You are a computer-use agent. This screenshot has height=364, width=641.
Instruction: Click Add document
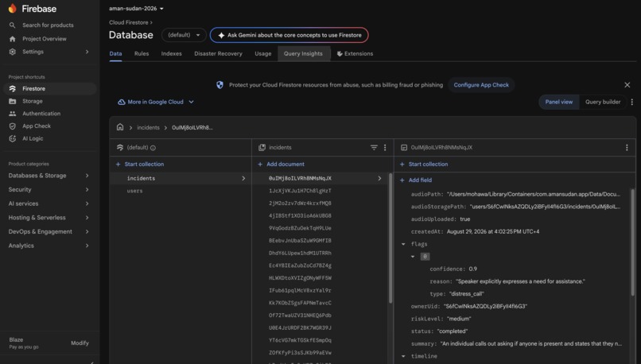coord(282,165)
